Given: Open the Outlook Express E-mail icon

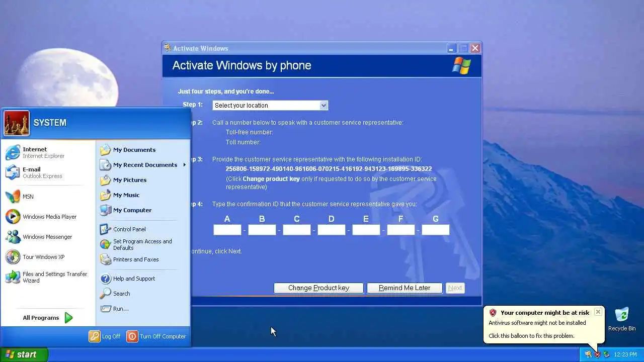Looking at the screenshot, I should click(13, 172).
